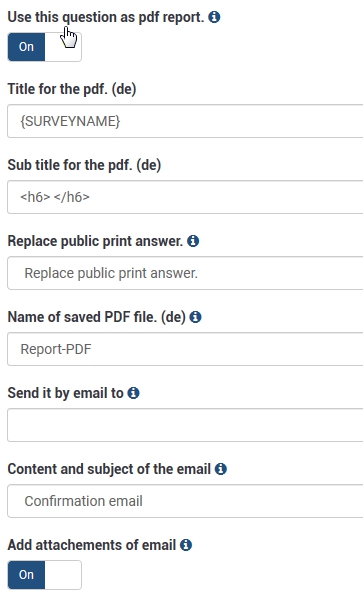Image resolution: width=363 pixels, height=611 pixels.
Task: Show help icon for 'Send it by email to'
Action: pyautogui.click(x=134, y=393)
